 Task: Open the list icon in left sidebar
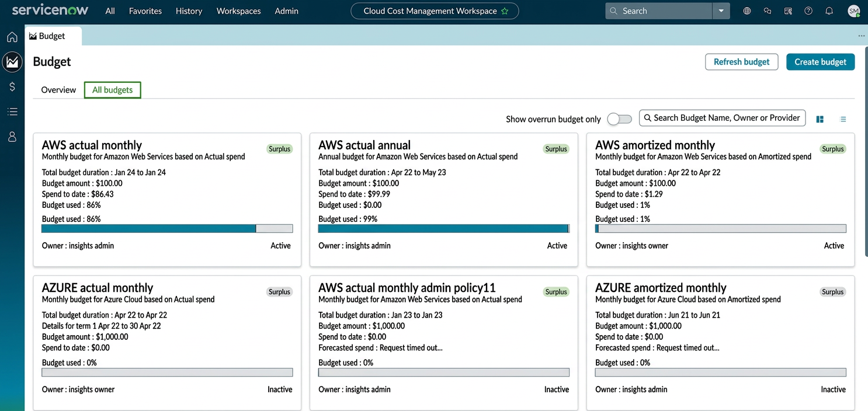tap(12, 112)
